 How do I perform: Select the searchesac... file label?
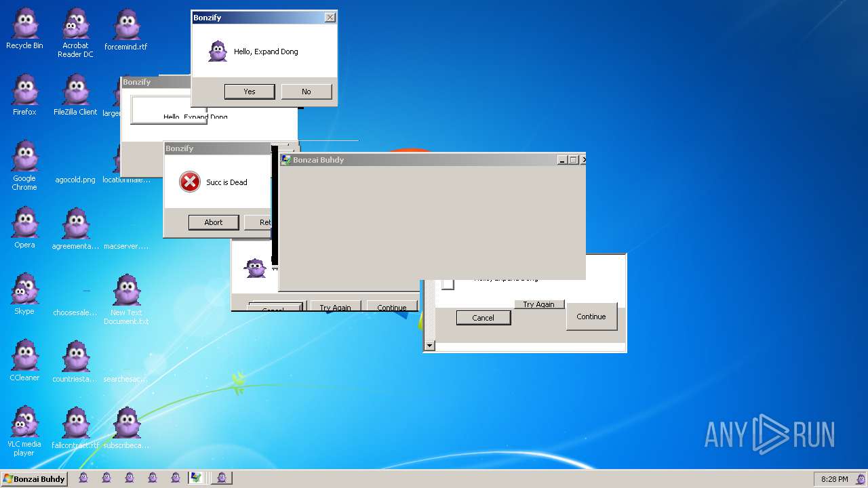point(126,379)
